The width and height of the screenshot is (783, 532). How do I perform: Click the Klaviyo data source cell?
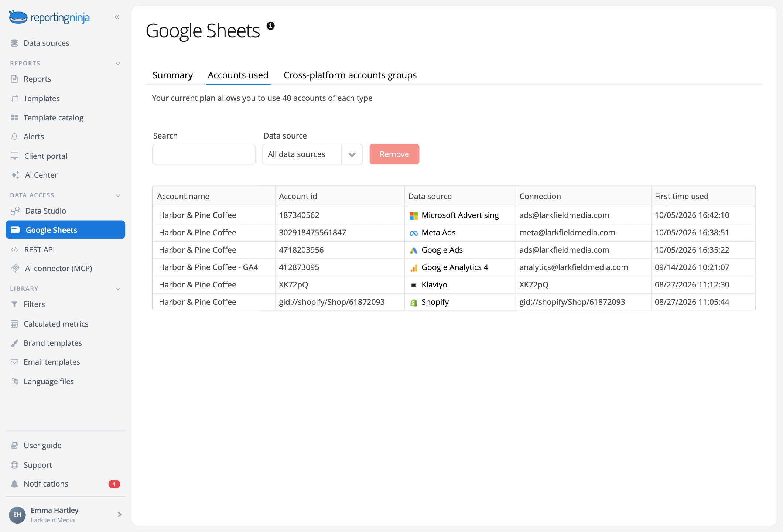tap(460, 284)
